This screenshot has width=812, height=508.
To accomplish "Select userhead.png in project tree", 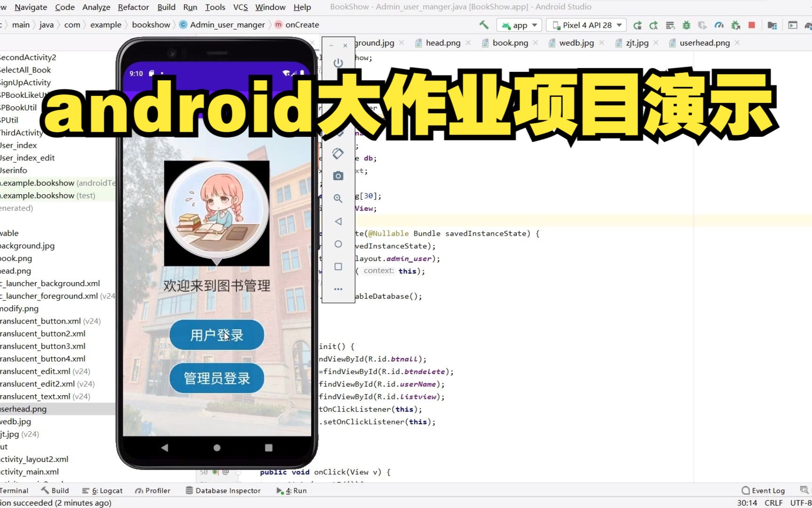I will (23, 409).
